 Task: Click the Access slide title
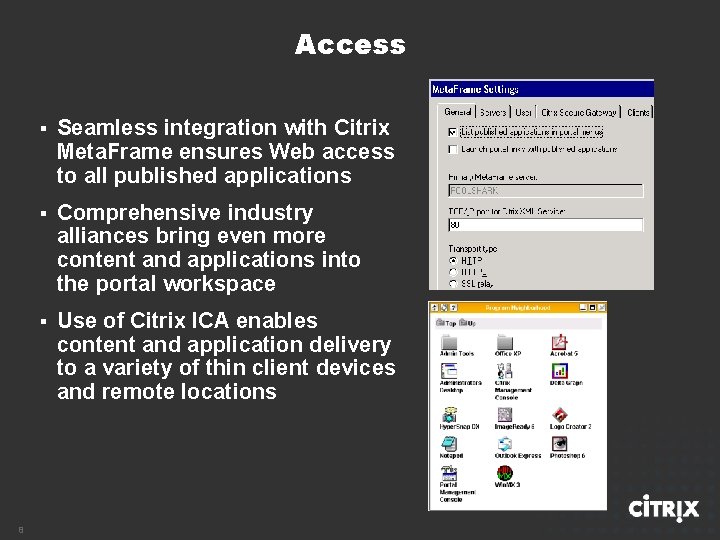(350, 45)
